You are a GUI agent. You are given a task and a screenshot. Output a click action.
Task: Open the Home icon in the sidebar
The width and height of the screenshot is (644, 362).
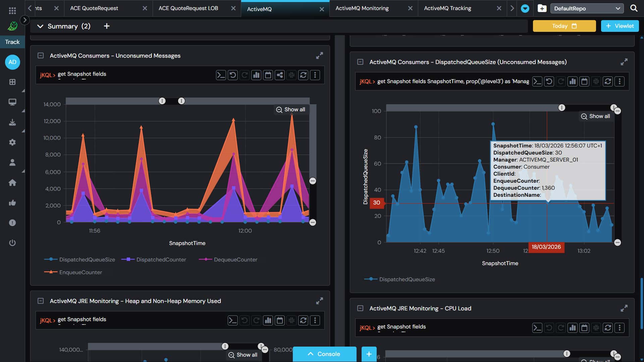[x=12, y=182]
